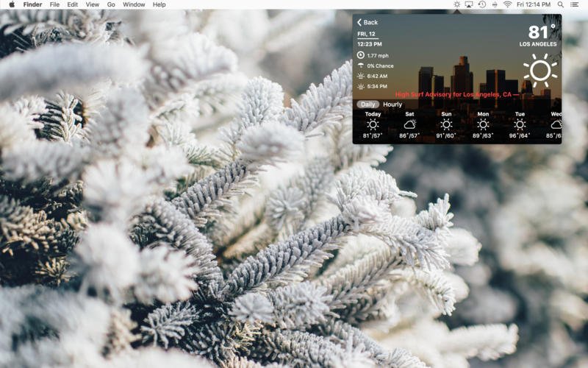Click the 96°/64° temperature under Tue
Screen dimensions: 588x368
click(x=520, y=135)
